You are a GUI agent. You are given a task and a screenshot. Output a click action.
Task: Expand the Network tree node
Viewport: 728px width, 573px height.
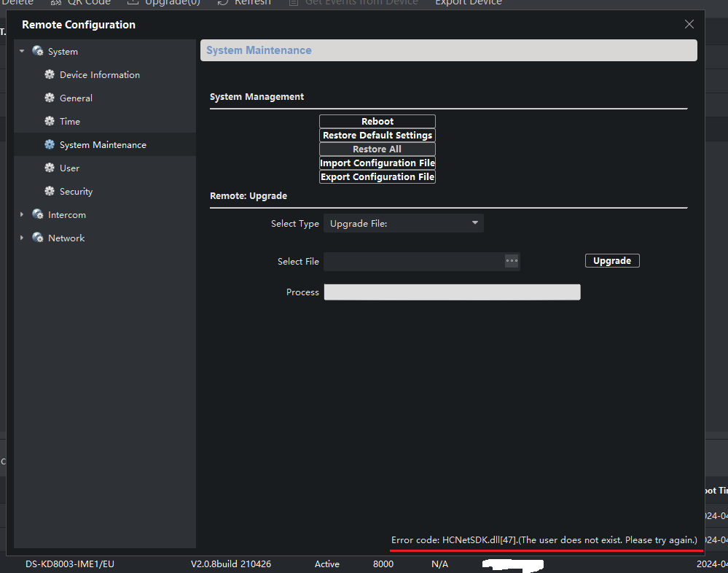[22, 238]
